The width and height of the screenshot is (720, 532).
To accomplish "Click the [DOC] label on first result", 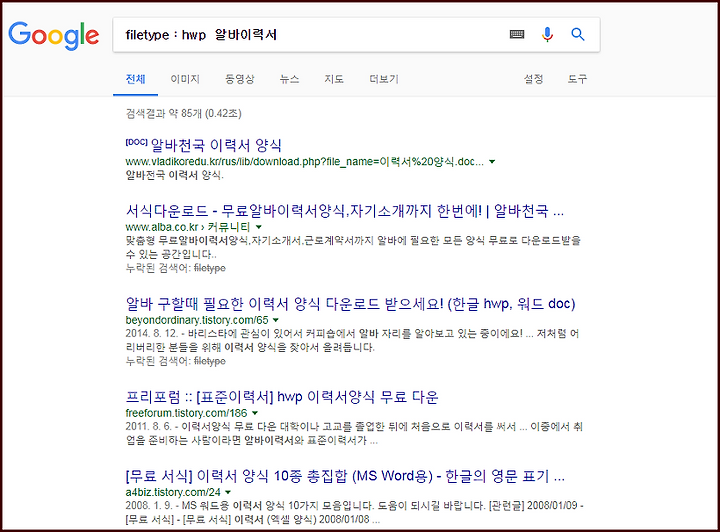I will [x=136, y=142].
